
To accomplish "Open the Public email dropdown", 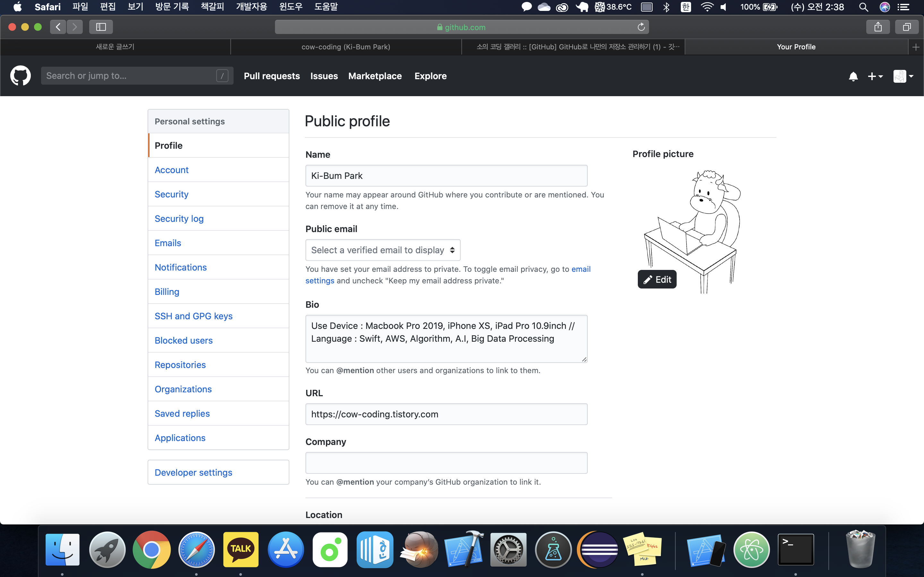I will tap(382, 250).
